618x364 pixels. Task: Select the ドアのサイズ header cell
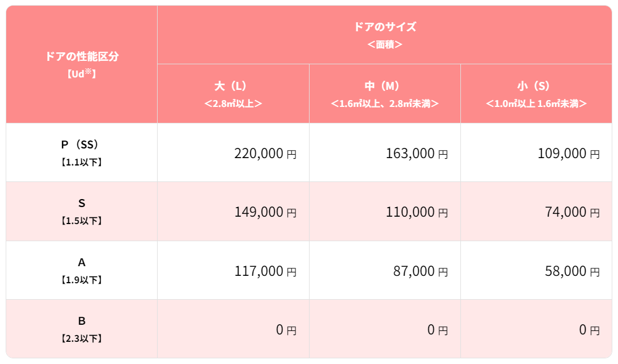[x=385, y=35]
